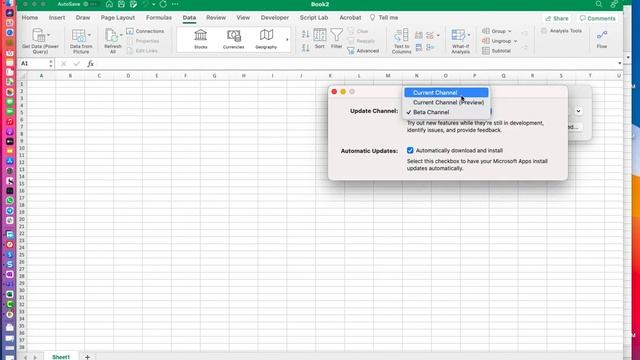Select Current Channel option

(x=447, y=93)
